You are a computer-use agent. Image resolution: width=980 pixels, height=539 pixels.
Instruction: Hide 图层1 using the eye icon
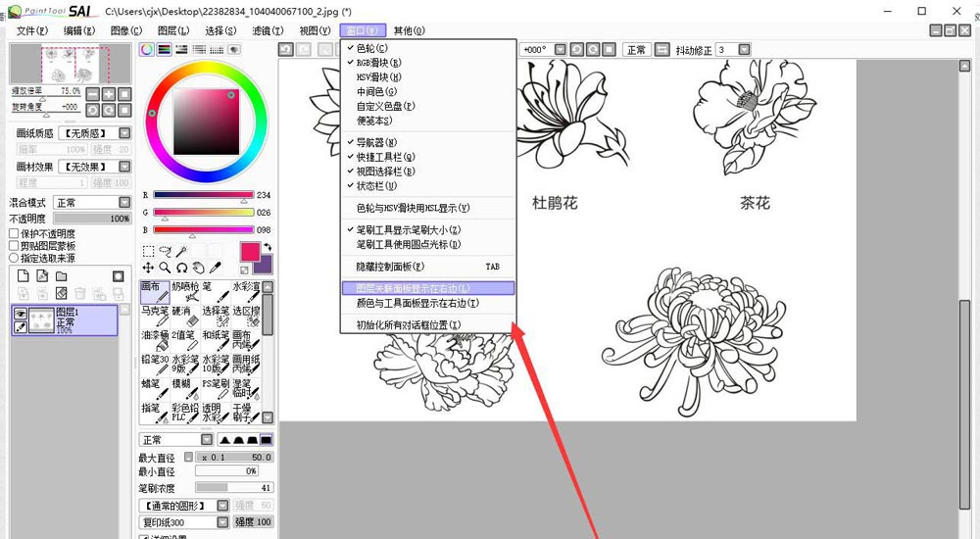tap(20, 314)
